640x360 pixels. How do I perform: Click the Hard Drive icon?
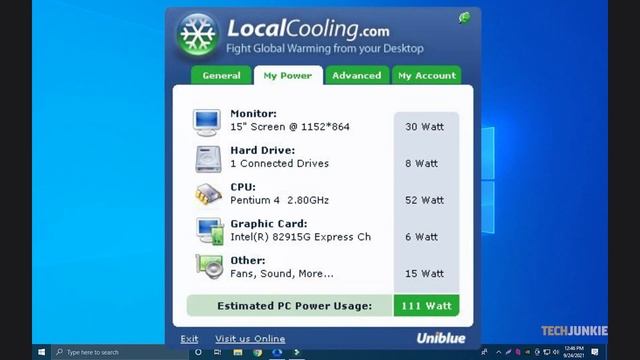pyautogui.click(x=208, y=159)
